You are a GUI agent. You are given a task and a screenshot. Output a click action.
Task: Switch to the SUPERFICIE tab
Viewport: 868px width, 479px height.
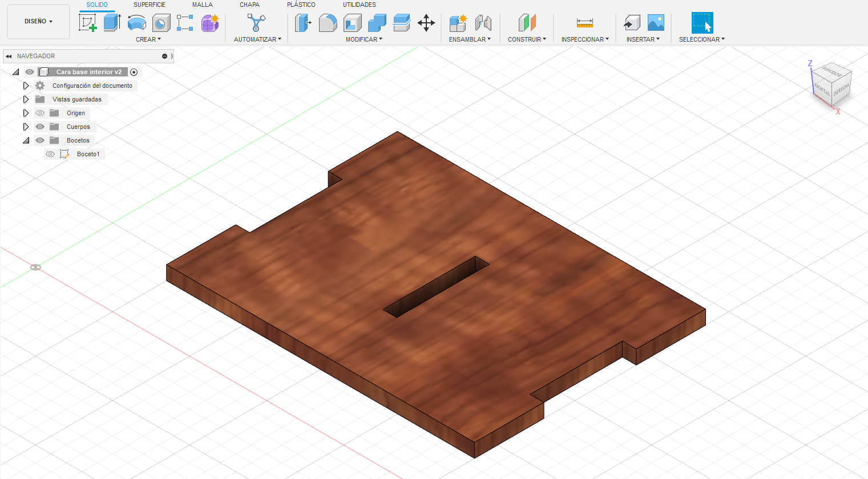(150, 5)
